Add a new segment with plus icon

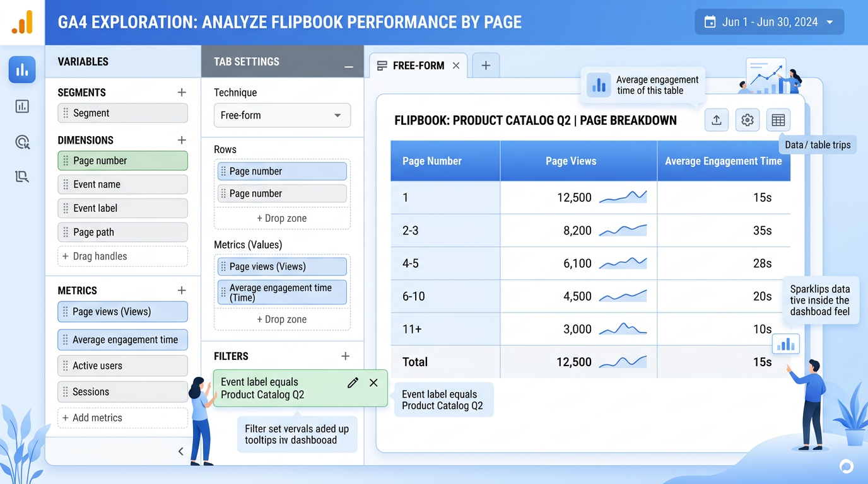click(x=182, y=93)
